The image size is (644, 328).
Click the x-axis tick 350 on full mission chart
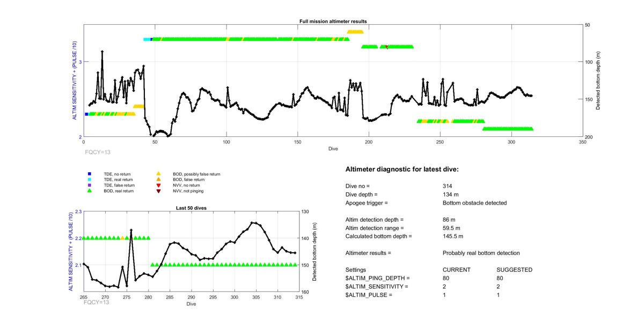(x=583, y=142)
